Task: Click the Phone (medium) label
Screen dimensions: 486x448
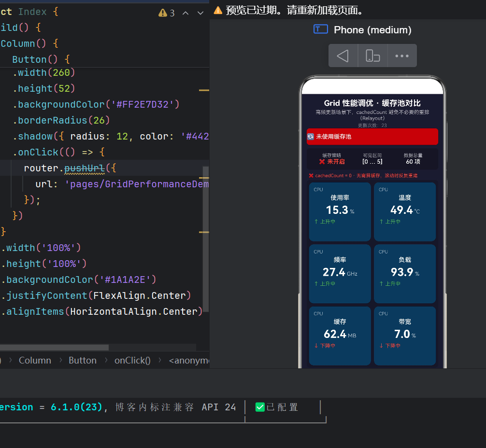Action: coord(372,30)
